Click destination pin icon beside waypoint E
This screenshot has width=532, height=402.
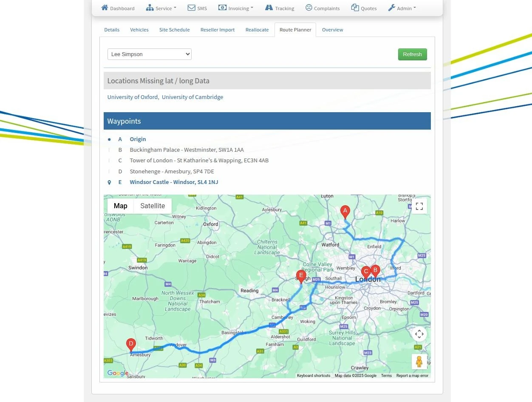pos(109,182)
